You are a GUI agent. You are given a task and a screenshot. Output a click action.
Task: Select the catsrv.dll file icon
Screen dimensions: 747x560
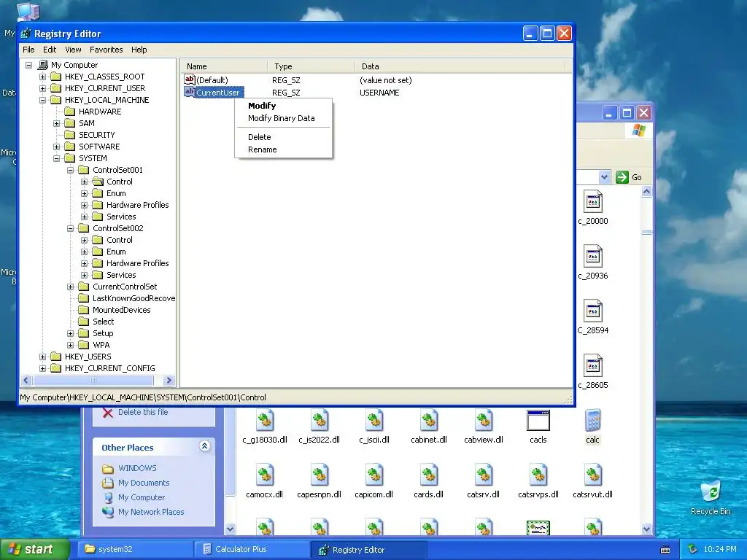(484, 475)
